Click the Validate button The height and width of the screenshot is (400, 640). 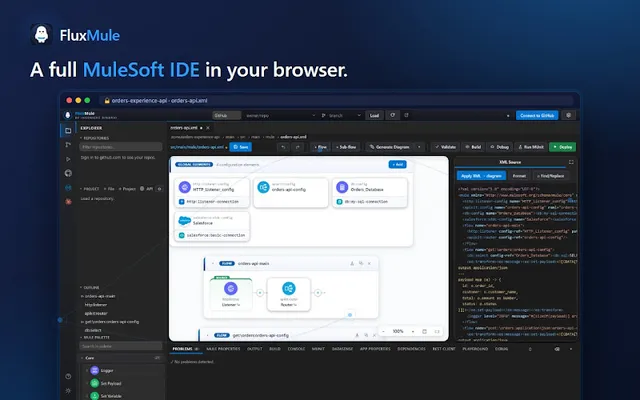(x=445, y=147)
